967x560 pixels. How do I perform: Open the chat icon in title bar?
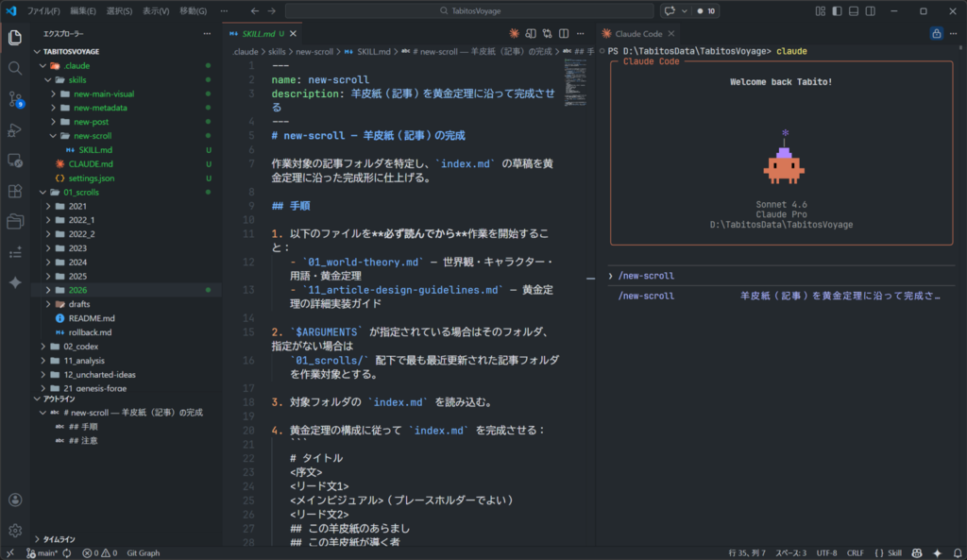[x=670, y=11]
